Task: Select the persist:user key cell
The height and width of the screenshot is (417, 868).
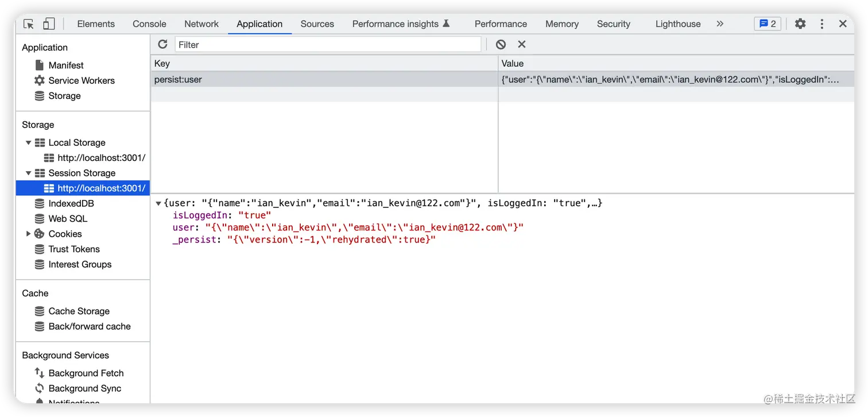Action: [324, 79]
